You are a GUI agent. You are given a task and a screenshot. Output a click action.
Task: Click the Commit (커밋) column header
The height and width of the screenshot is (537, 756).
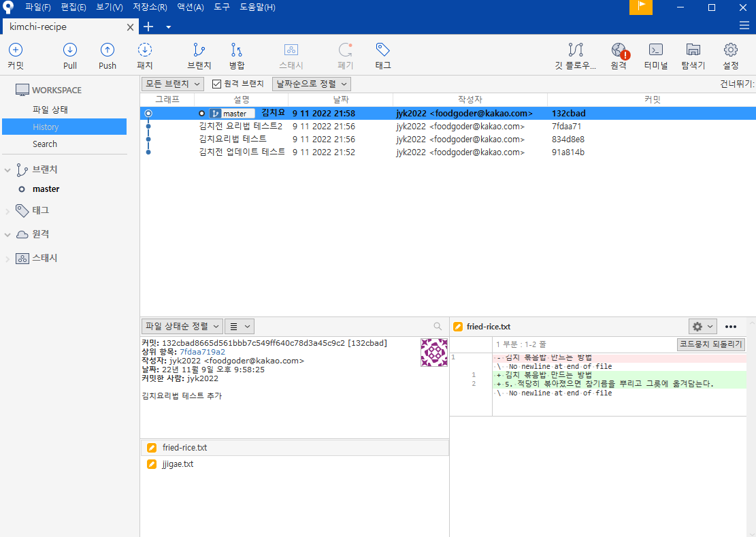point(652,99)
